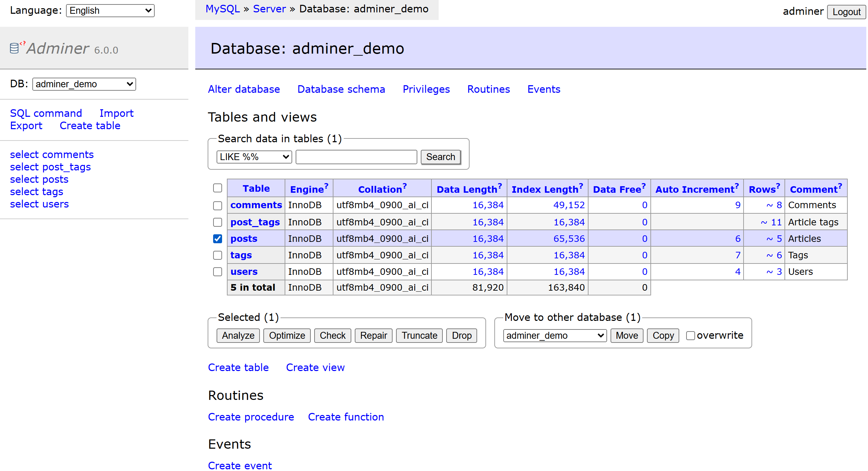Click the Check button
The width and height of the screenshot is (868, 471).
click(333, 336)
